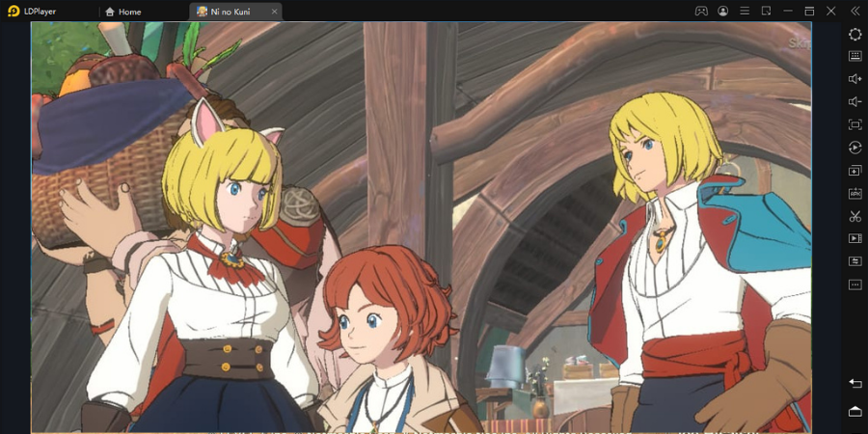Take a screenshot with scissors icon
Viewport: 868px width, 434px height.
(x=854, y=216)
